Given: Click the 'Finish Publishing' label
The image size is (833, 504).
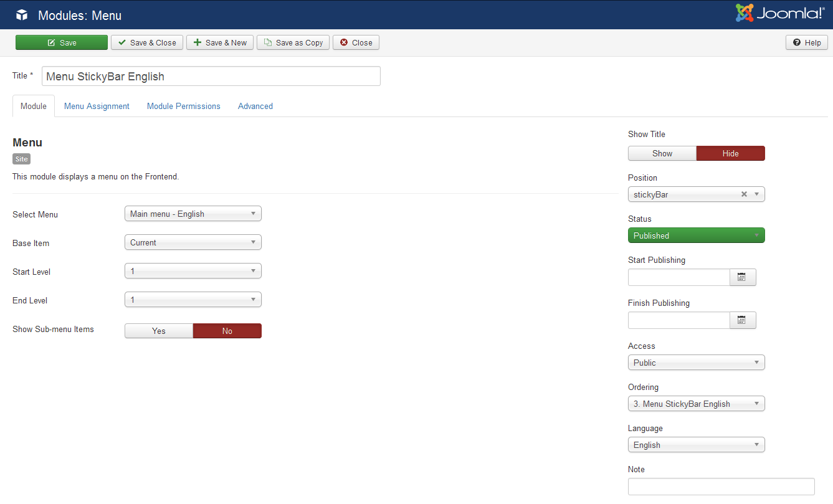Looking at the screenshot, I should (x=659, y=303).
